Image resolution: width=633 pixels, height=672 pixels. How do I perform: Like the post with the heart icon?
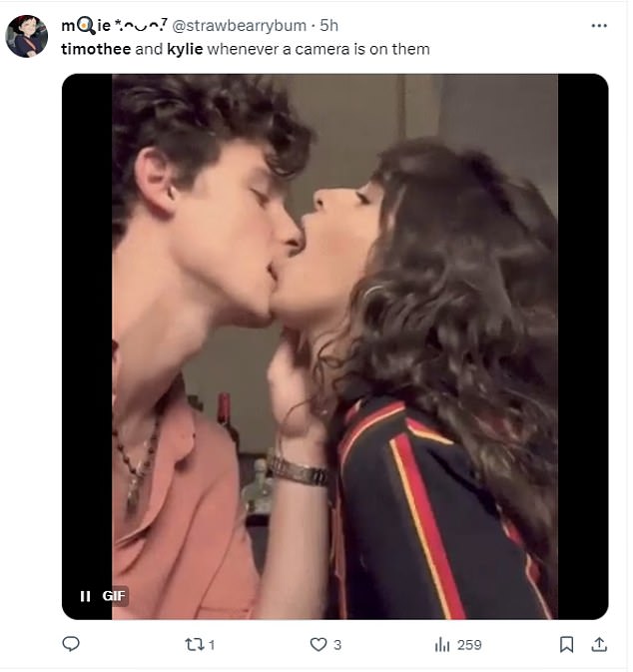point(317,645)
